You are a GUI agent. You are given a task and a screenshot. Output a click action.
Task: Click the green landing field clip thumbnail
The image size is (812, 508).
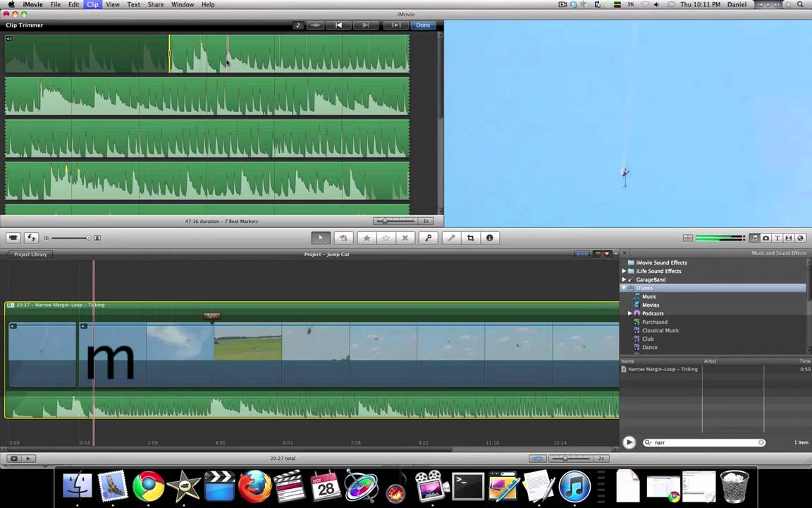coord(248,355)
